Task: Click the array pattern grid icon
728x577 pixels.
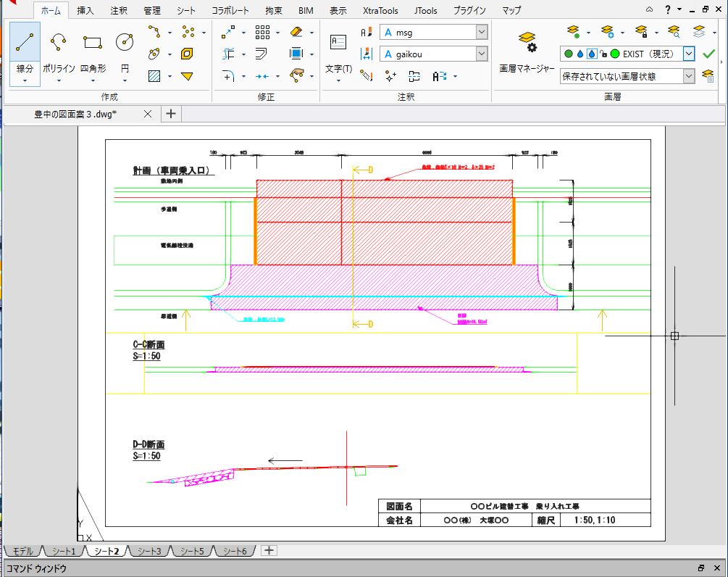Action: [262, 33]
